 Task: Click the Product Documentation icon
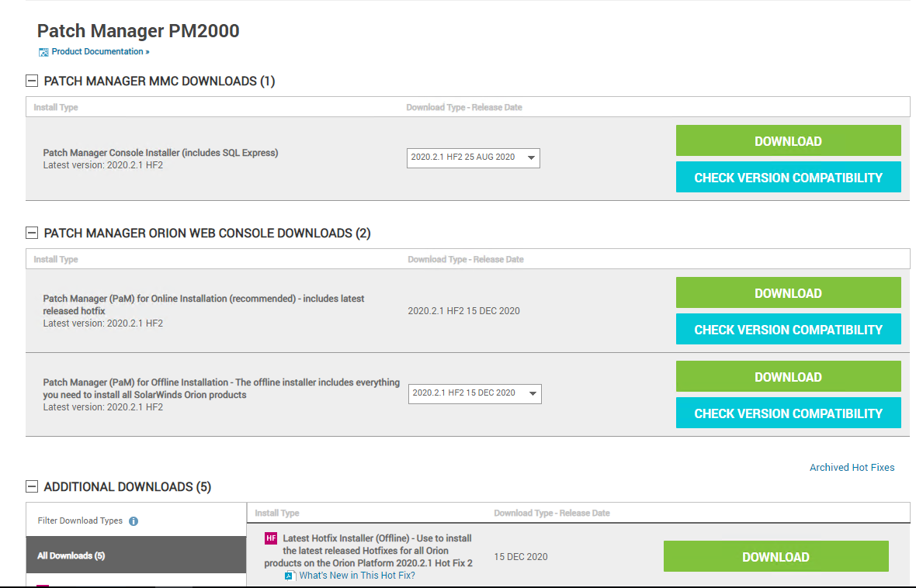43,53
